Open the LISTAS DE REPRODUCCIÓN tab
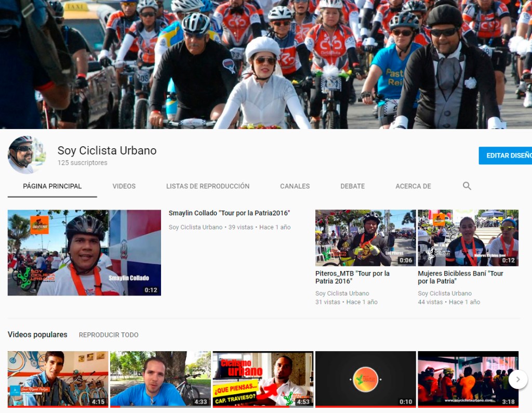The height and width of the screenshot is (413, 532). (208, 186)
